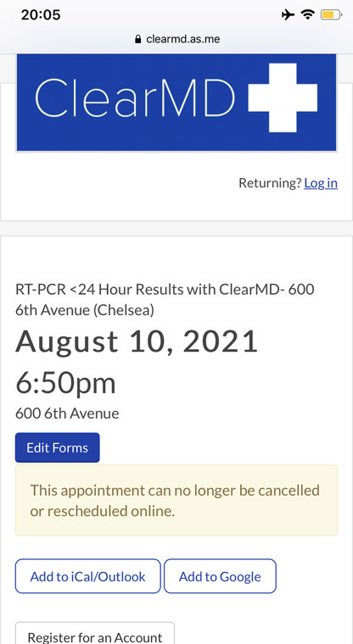Image resolution: width=353 pixels, height=644 pixels.
Task: Tap the Wi-Fi status icon
Action: tap(307, 14)
